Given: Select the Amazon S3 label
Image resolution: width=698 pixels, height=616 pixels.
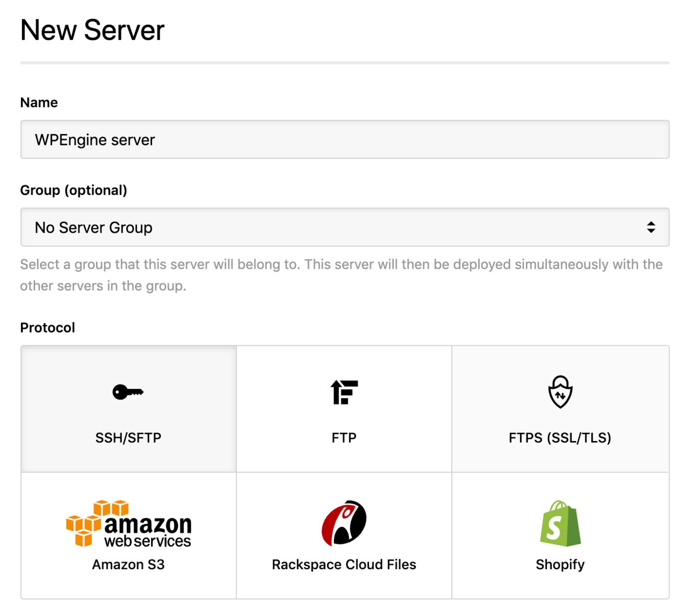Looking at the screenshot, I should (128, 564).
